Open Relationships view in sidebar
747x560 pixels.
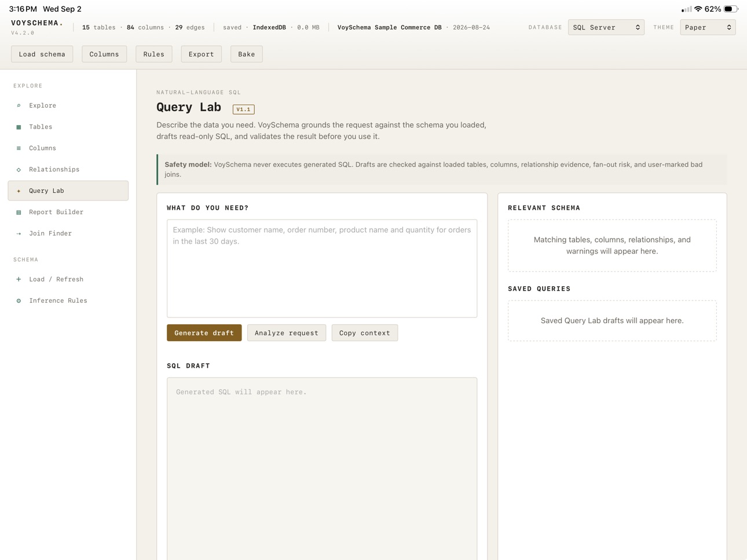[x=68, y=170]
